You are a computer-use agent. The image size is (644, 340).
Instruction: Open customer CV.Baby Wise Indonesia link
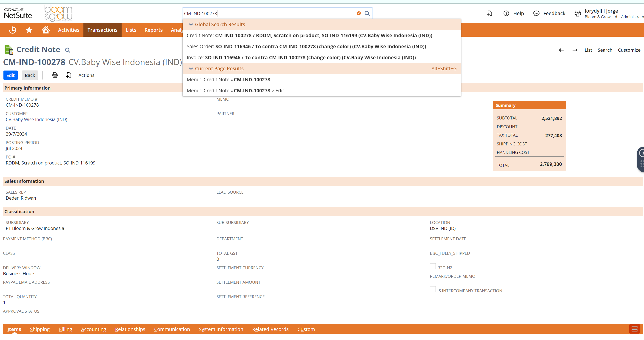[x=37, y=119]
